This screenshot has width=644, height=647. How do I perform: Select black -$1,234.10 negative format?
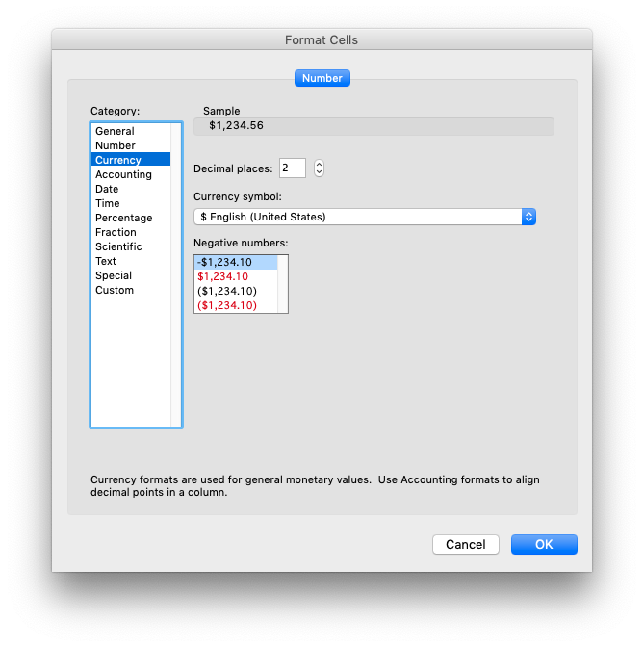pyautogui.click(x=236, y=262)
